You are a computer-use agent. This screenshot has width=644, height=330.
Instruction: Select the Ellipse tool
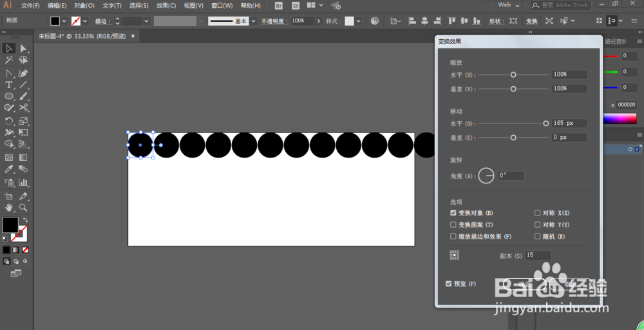tap(9, 96)
